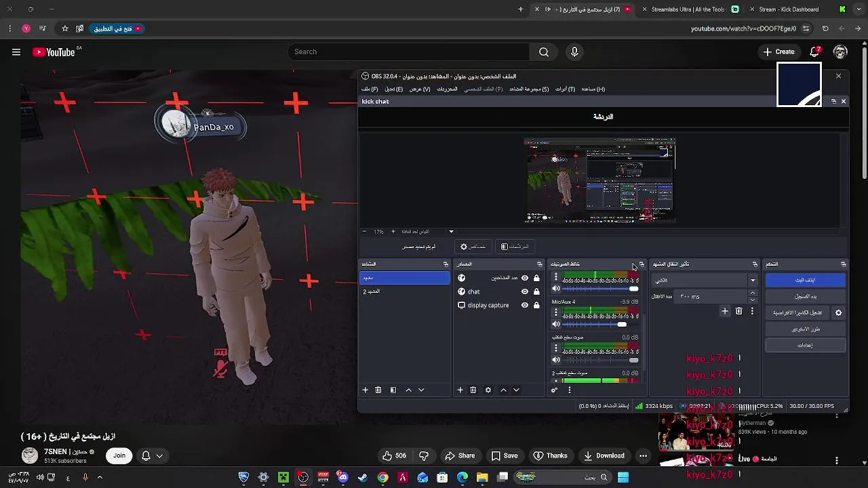Mute the 0.0 dB audio channel below Mic/Aux 4
868x488 pixels.
tap(556, 361)
